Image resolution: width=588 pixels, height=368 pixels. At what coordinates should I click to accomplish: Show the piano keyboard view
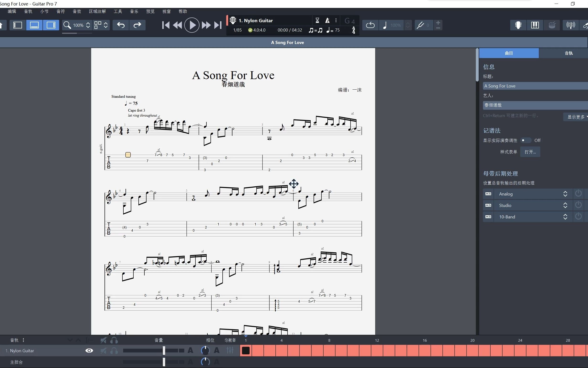(535, 25)
